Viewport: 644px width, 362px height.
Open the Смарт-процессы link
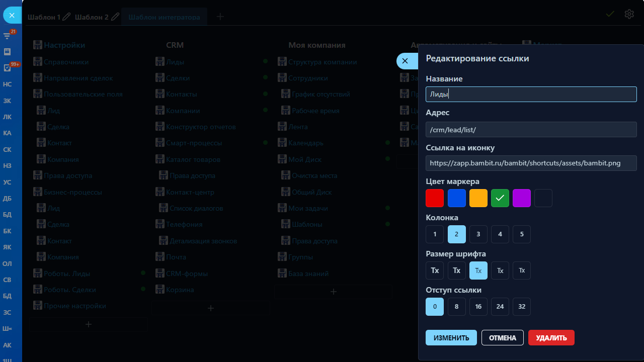tap(194, 143)
